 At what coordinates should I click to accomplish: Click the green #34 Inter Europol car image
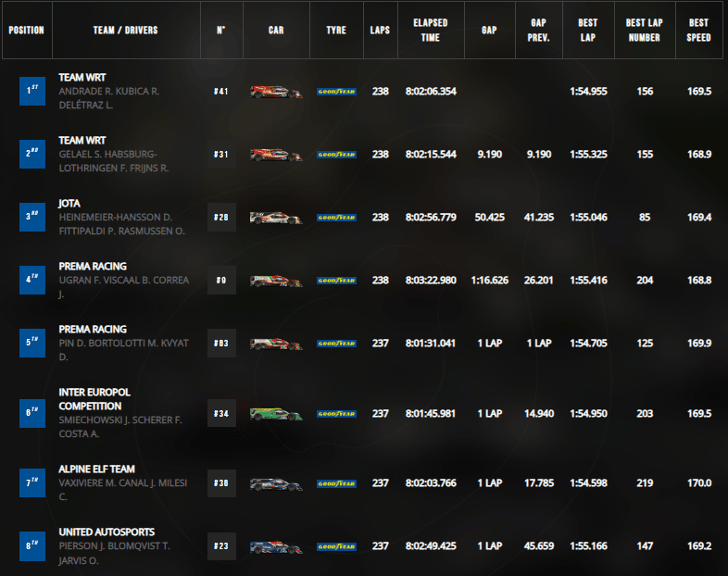click(276, 414)
